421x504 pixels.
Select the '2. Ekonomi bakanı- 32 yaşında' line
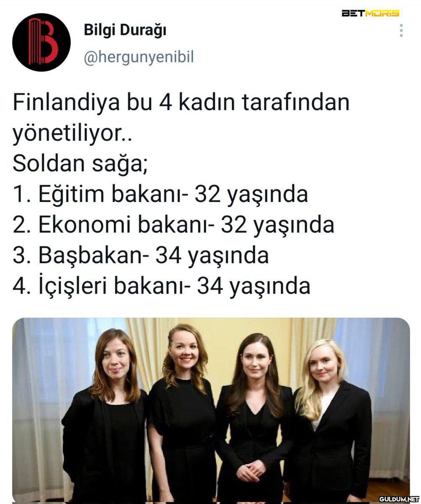(173, 226)
